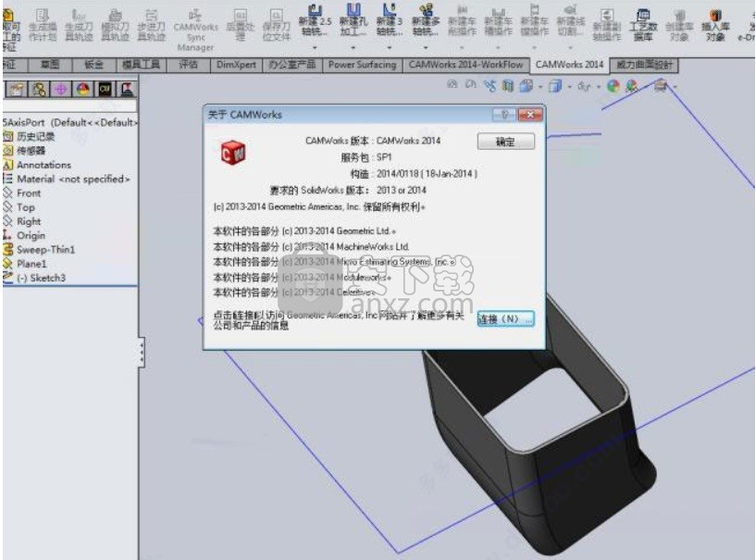Click the Hide/Show Items glasses icon

click(584, 86)
